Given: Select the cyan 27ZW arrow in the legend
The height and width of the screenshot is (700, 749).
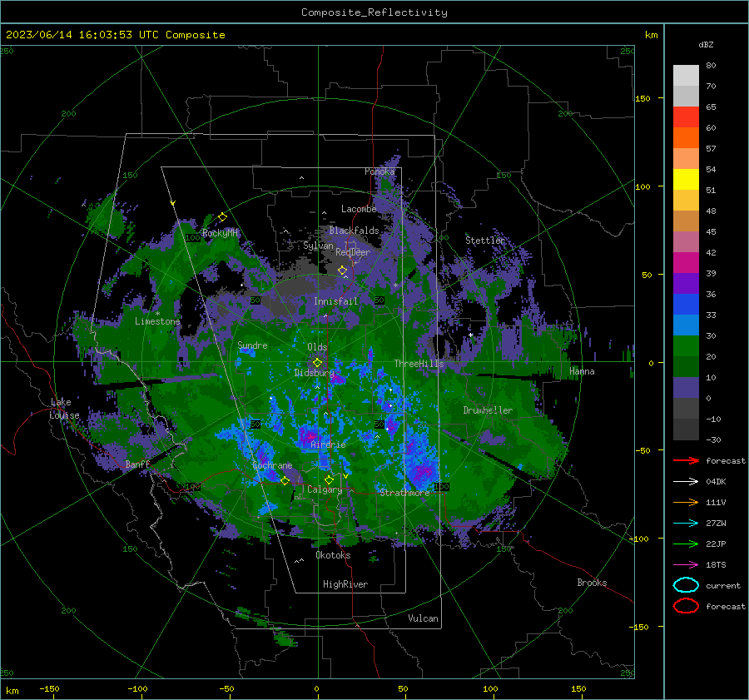Looking at the screenshot, I should click(686, 523).
